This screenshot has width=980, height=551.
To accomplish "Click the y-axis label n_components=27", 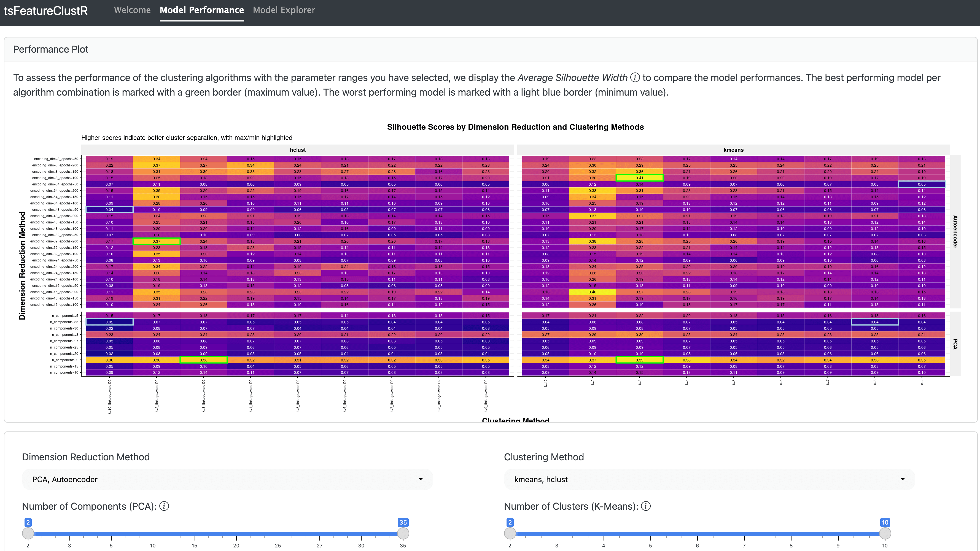I will (64, 341).
